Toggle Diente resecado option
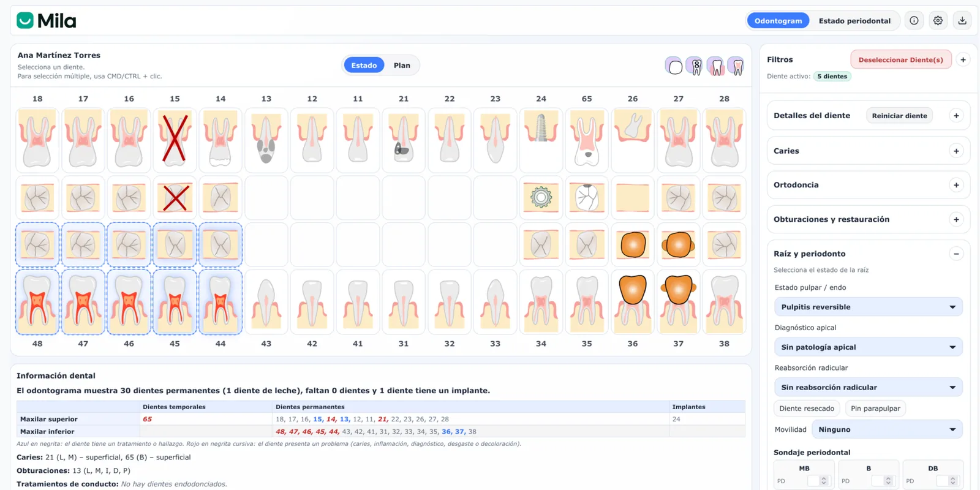Image resolution: width=980 pixels, height=490 pixels. (x=806, y=409)
